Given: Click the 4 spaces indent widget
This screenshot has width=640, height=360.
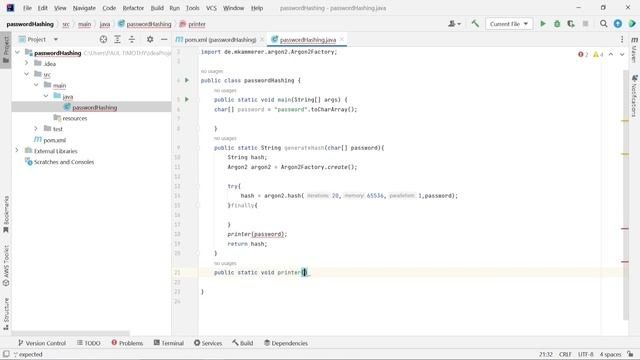Looking at the screenshot, I should (610, 354).
